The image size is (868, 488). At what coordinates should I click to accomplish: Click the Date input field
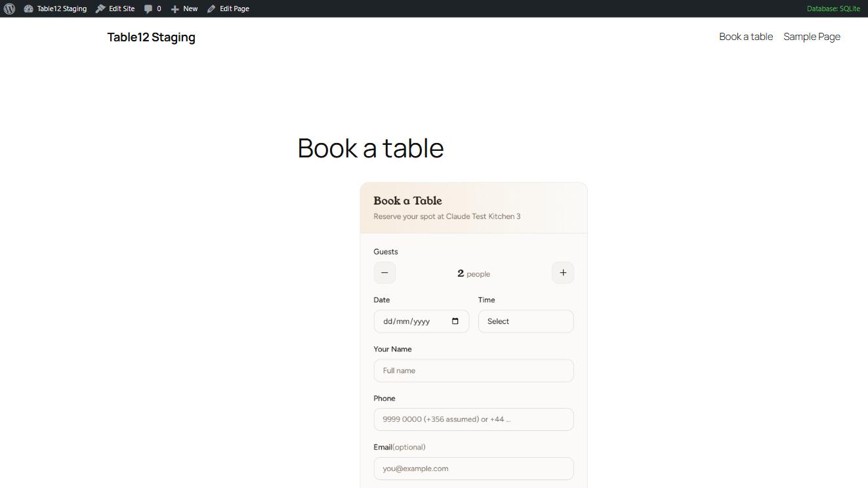421,321
